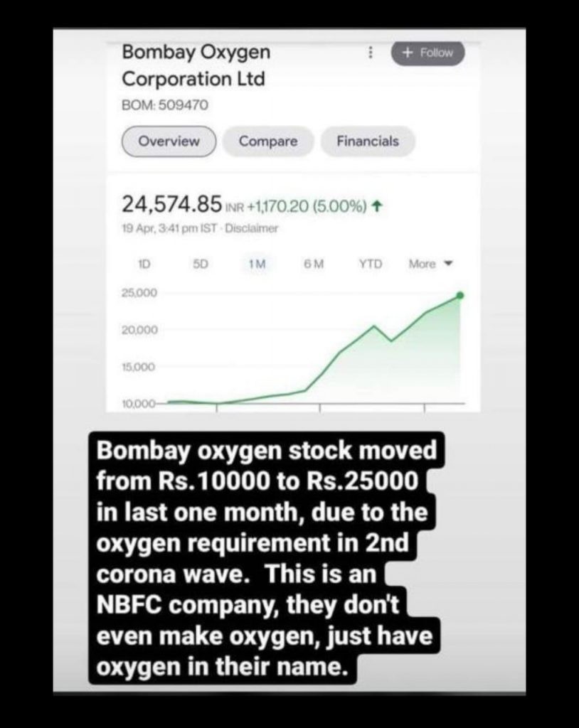Follow Bombay Oxygen Corporation stock
Screen dimensions: 579x728
click(x=427, y=53)
